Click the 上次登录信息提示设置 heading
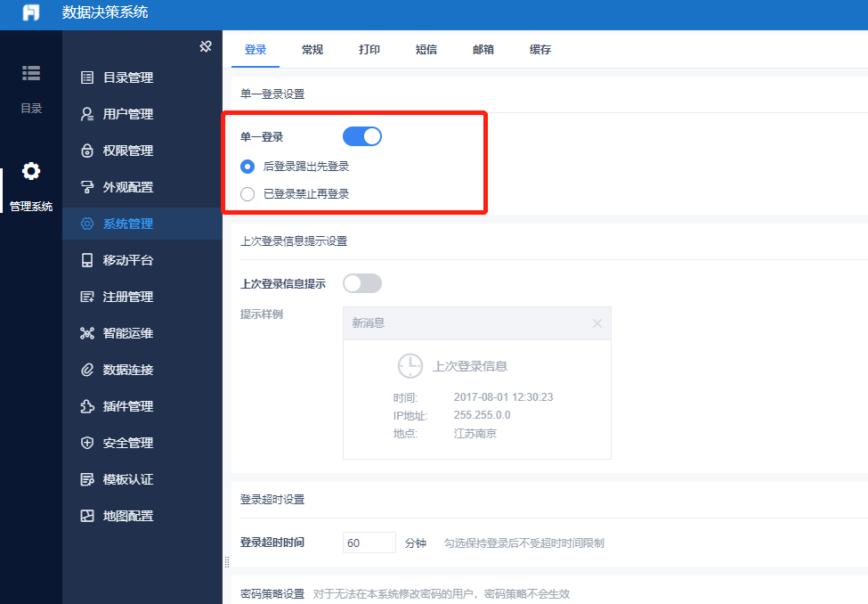The width and height of the screenshot is (868, 604). [294, 241]
